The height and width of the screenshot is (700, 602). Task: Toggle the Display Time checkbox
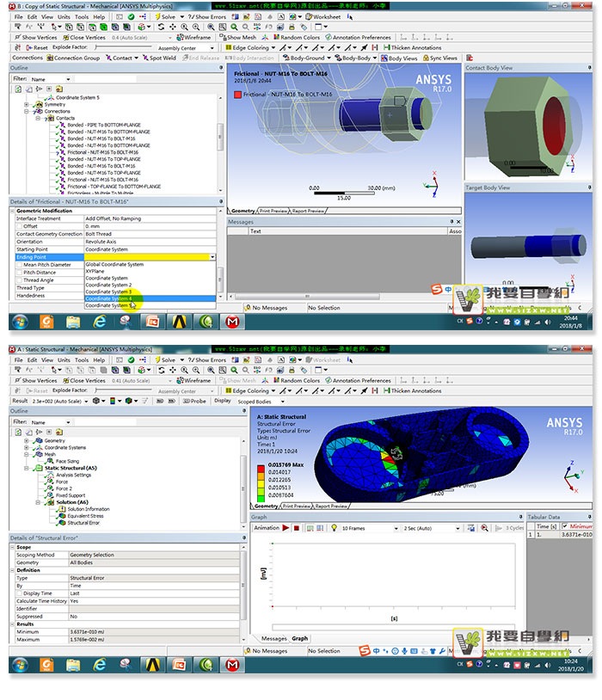[x=19, y=593]
